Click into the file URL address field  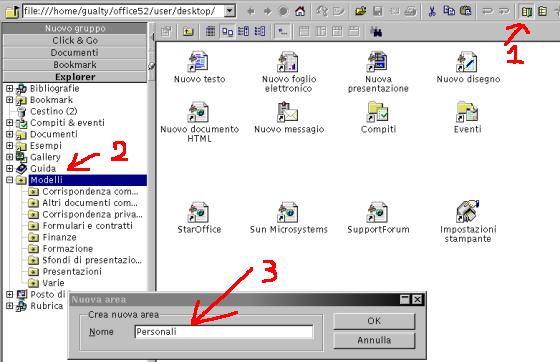[x=124, y=11]
